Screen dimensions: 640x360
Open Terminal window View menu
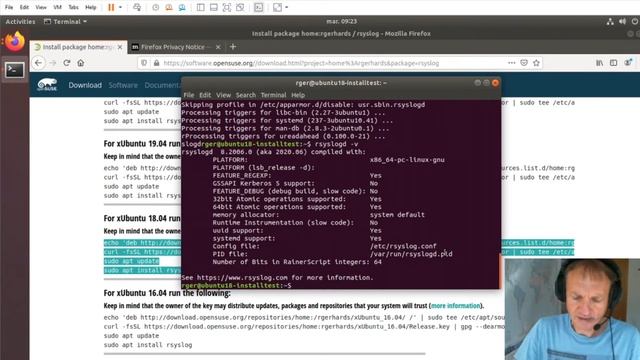pyautogui.click(x=223, y=95)
